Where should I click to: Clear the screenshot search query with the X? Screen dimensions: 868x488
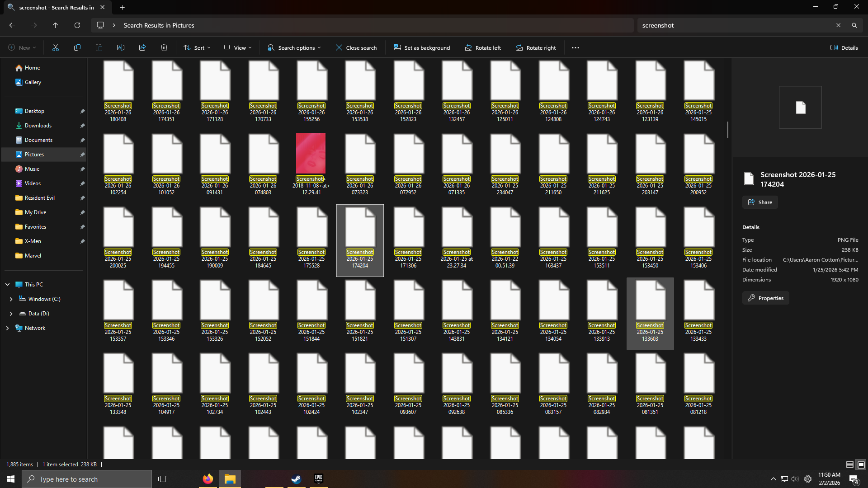[839, 25]
